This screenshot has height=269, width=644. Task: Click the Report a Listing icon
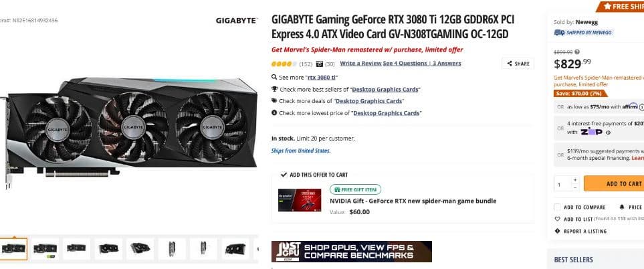pyautogui.click(x=557, y=232)
